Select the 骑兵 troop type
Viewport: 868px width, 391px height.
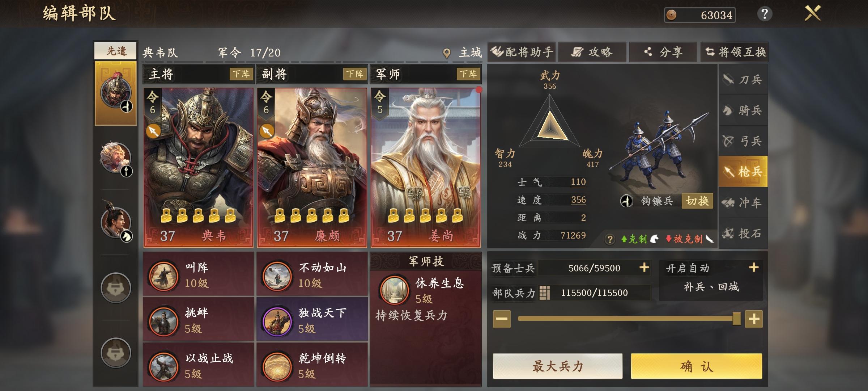point(743,110)
